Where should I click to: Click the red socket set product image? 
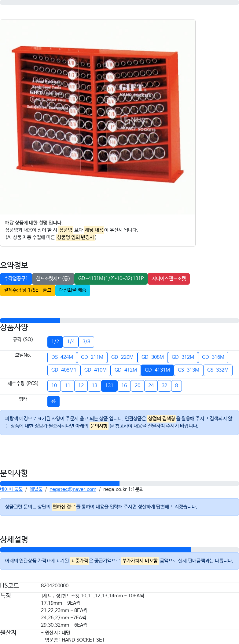[x=98, y=117]
